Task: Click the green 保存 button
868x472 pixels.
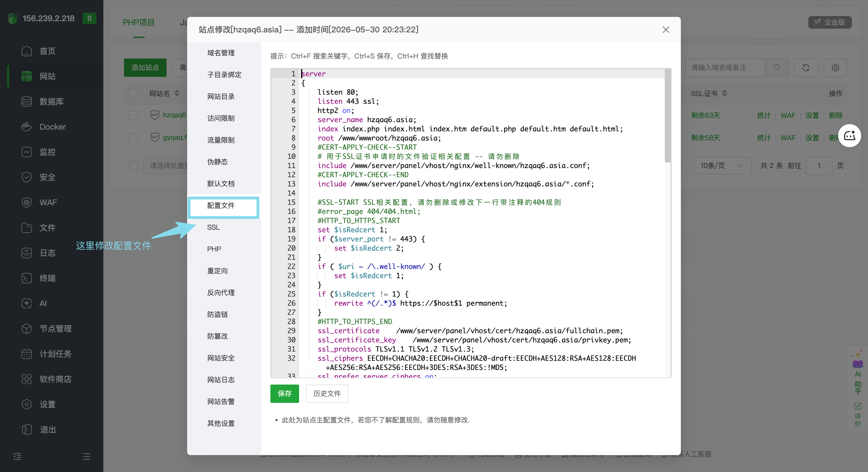Action: coord(284,393)
